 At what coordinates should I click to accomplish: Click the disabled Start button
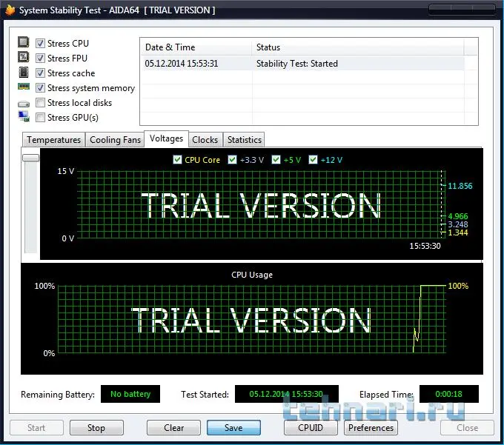click(36, 428)
